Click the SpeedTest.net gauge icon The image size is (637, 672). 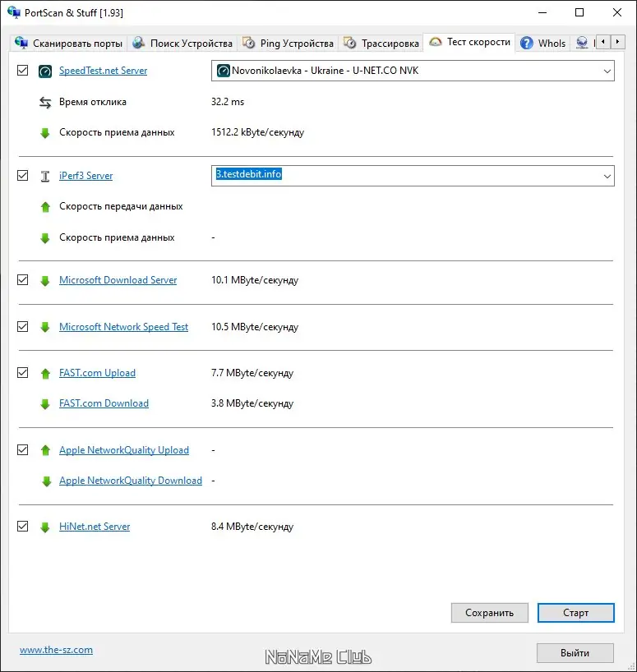(45, 71)
